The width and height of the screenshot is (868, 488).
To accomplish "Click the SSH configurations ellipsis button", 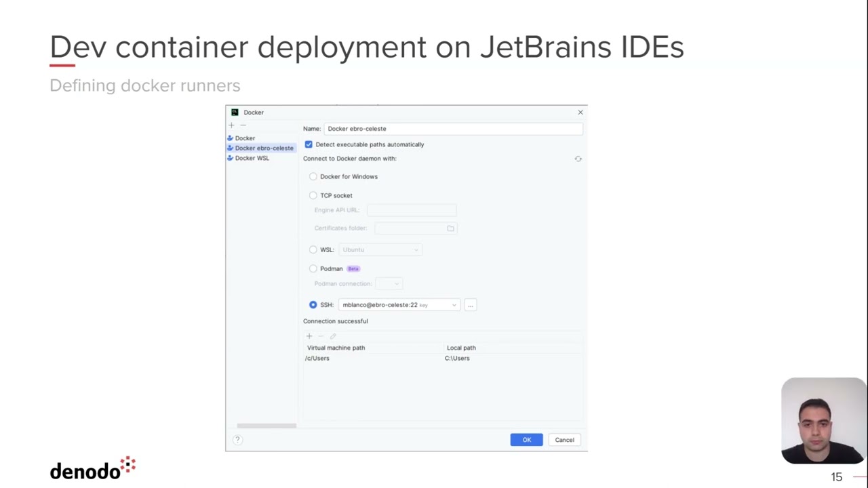I will [x=470, y=305].
